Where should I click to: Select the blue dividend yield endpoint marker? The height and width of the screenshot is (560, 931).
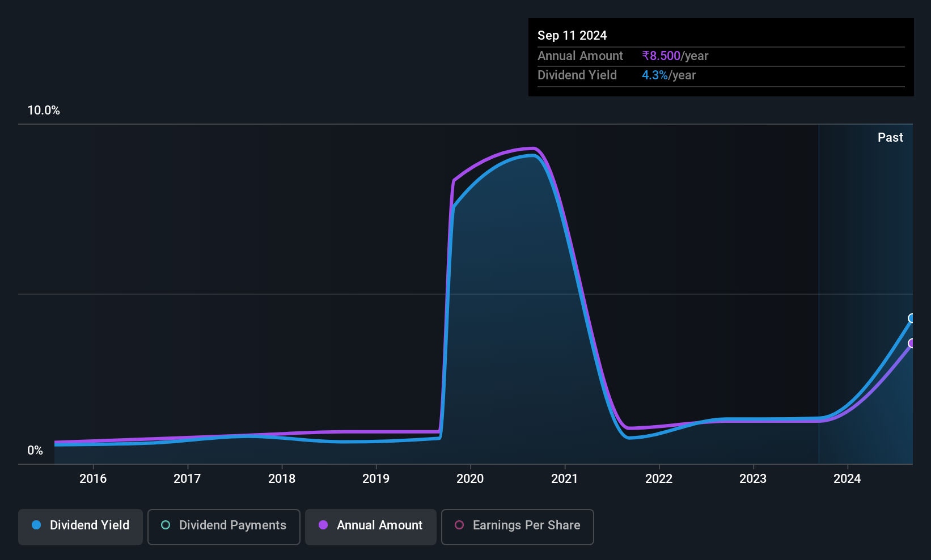[912, 318]
